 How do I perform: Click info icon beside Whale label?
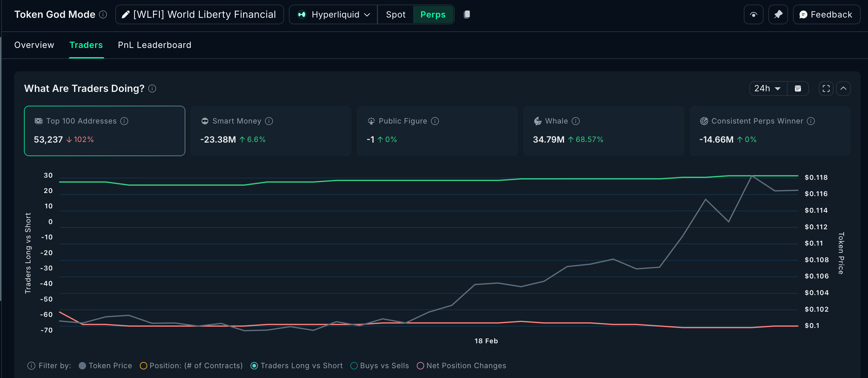(576, 121)
